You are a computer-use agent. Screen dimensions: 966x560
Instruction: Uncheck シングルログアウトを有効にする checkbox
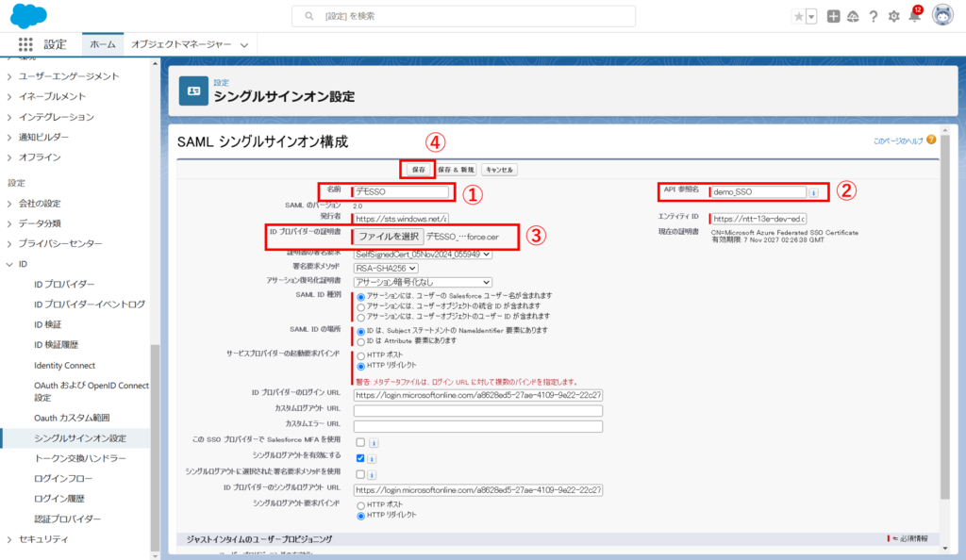[360, 458]
